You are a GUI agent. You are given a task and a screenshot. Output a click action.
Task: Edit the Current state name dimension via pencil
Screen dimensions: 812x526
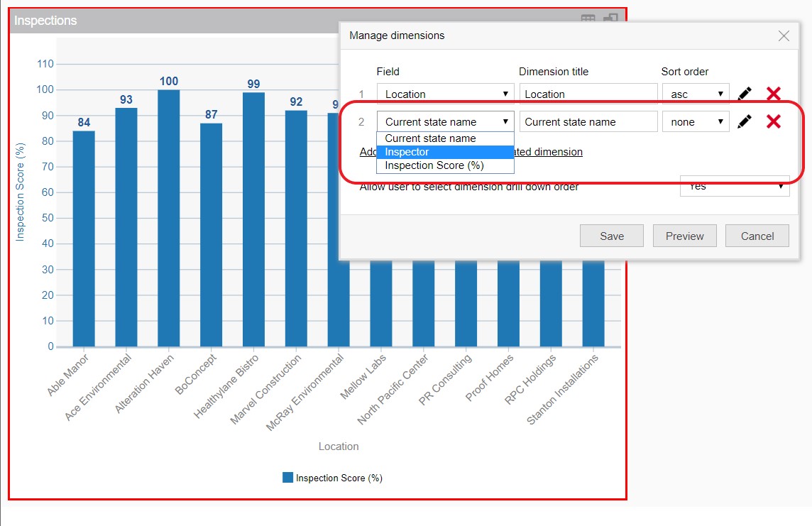tap(744, 122)
